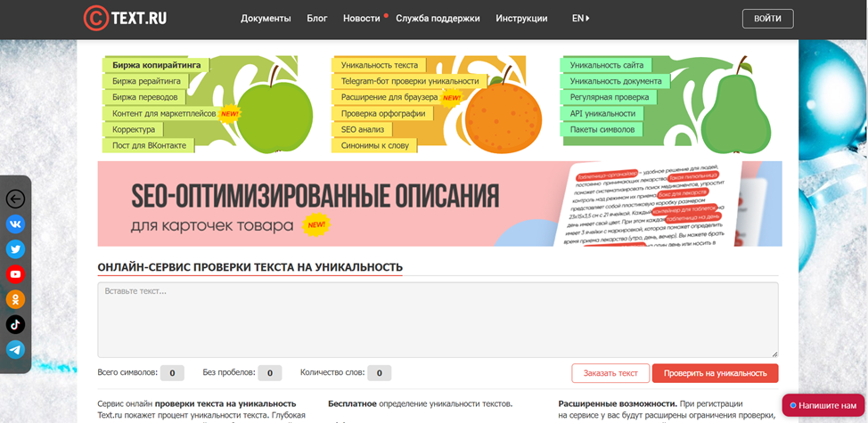Open the EN language switcher

pos(581,18)
